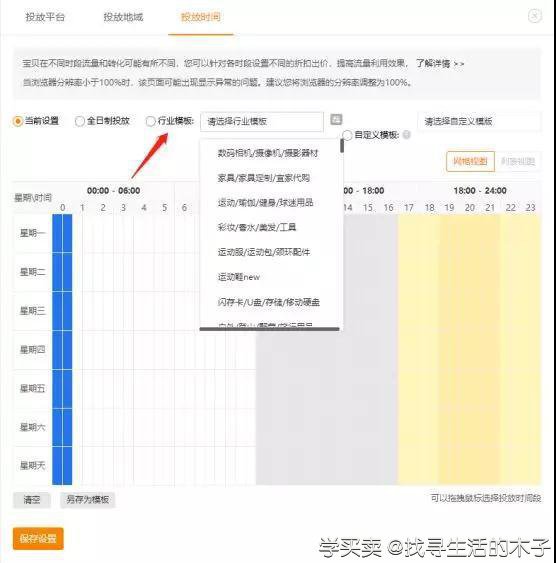Switch to the 投放平台 tab
Image resolution: width=556 pixels, height=563 pixels.
click(x=45, y=17)
